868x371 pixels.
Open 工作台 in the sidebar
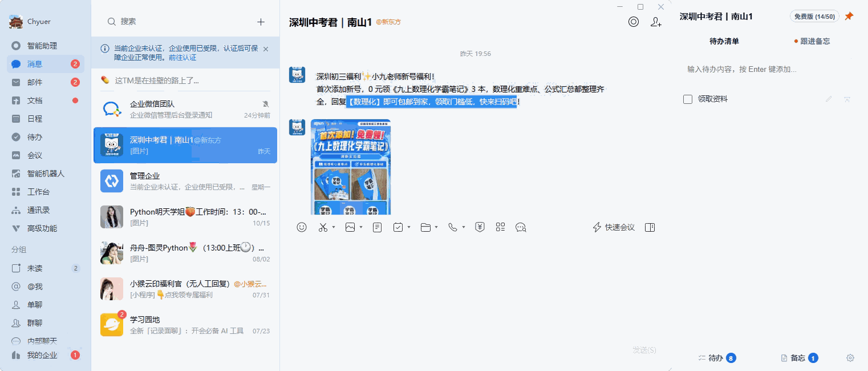click(x=46, y=192)
